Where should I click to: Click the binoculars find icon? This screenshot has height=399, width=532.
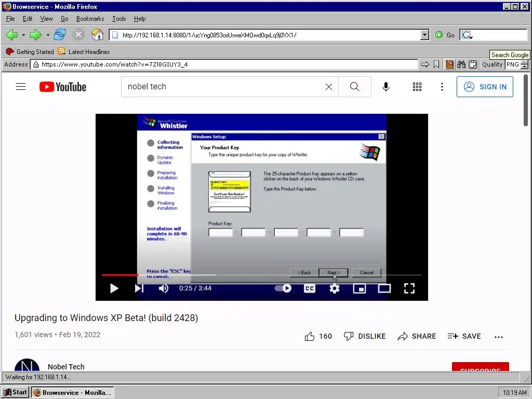(461, 64)
